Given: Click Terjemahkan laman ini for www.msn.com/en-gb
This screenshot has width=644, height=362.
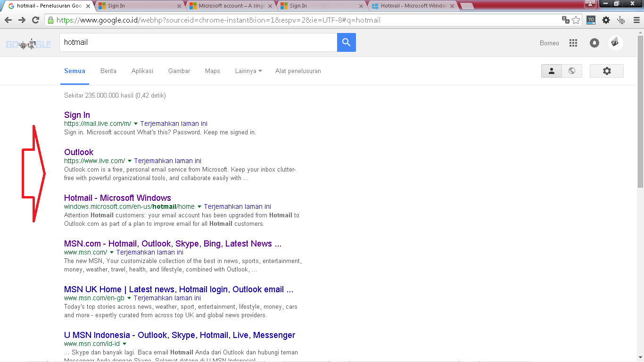Looking at the screenshot, I should 167,298.
